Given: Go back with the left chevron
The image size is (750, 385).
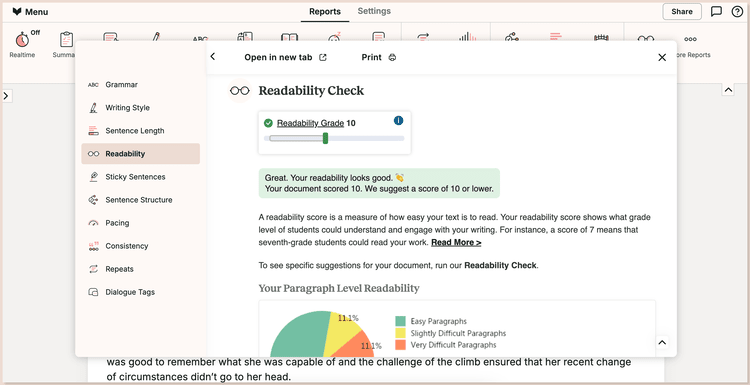Looking at the screenshot, I should point(213,57).
